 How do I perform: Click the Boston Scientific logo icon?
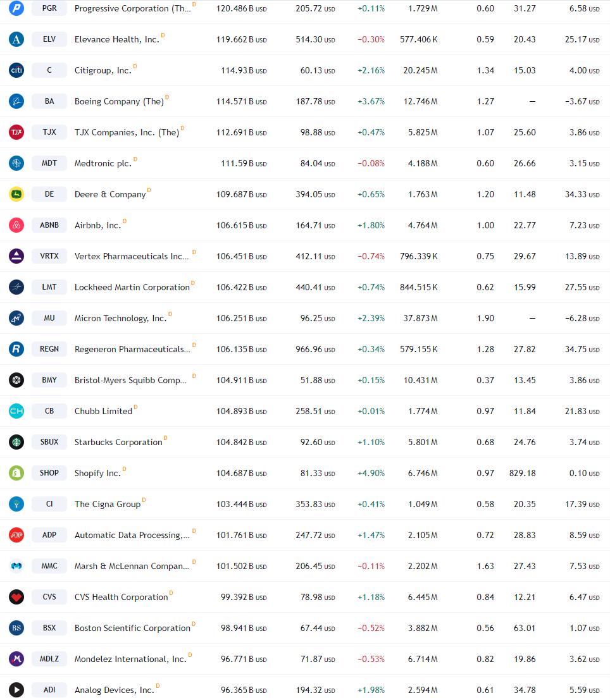point(16,628)
